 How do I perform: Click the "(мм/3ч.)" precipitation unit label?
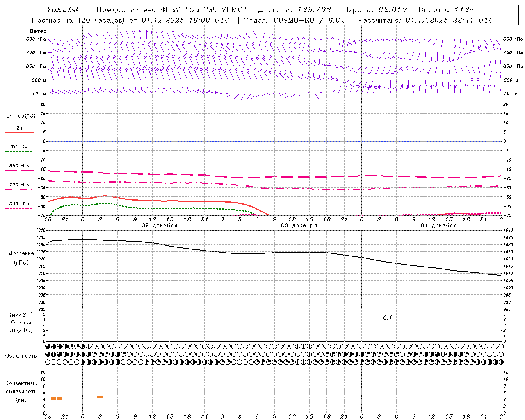tap(21, 315)
